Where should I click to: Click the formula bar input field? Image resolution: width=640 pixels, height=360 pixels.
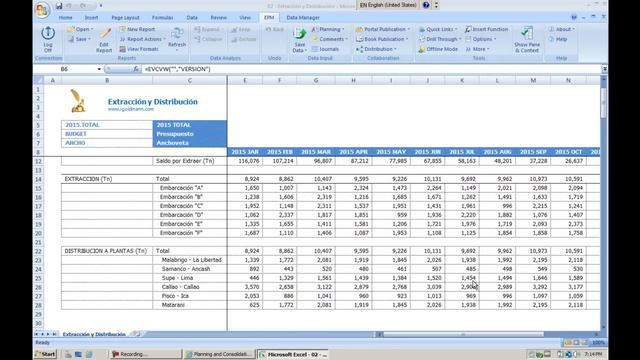(x=371, y=69)
